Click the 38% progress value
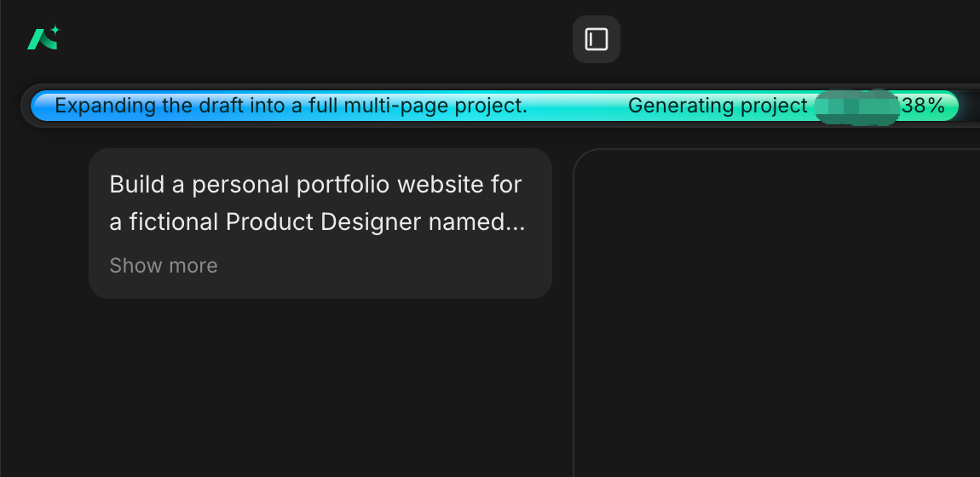The width and height of the screenshot is (980, 477). point(923,106)
